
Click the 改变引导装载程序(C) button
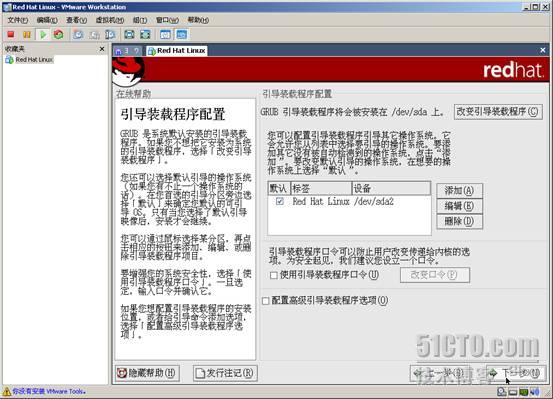(x=498, y=112)
